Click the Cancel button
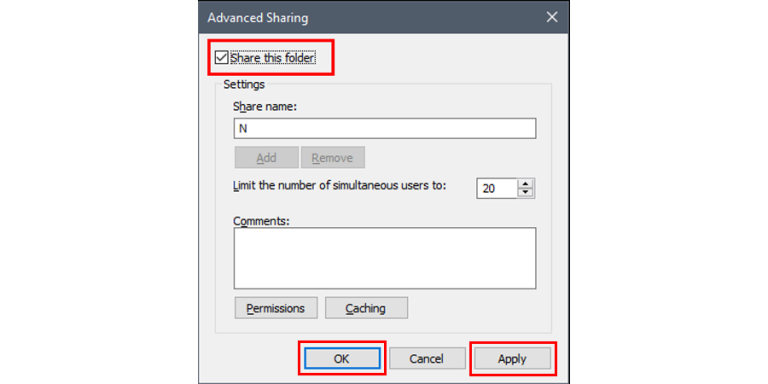This screenshot has width=768, height=384. [427, 359]
